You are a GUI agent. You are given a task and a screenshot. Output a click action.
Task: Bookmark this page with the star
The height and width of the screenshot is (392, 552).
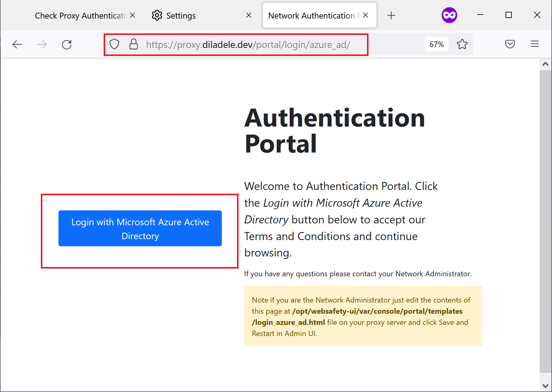tap(462, 44)
